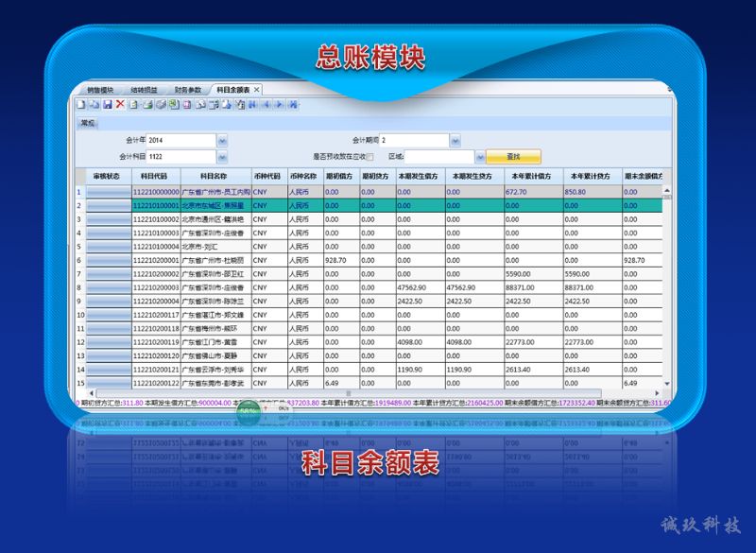
Task: Click the 本期发生贷方 column header
Action: (x=475, y=177)
